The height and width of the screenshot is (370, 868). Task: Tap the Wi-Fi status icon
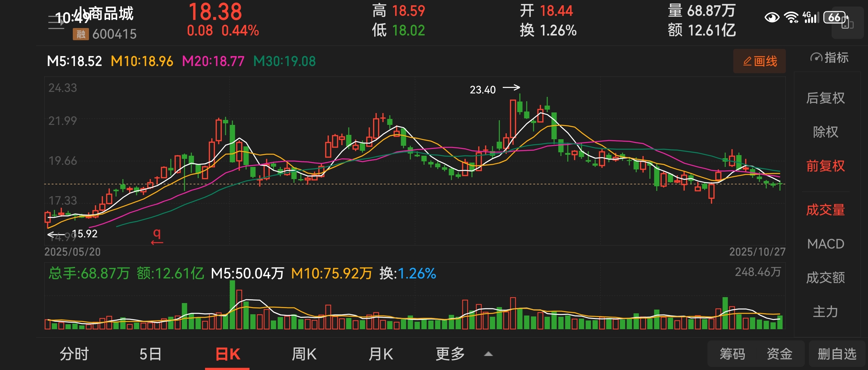pos(791,17)
